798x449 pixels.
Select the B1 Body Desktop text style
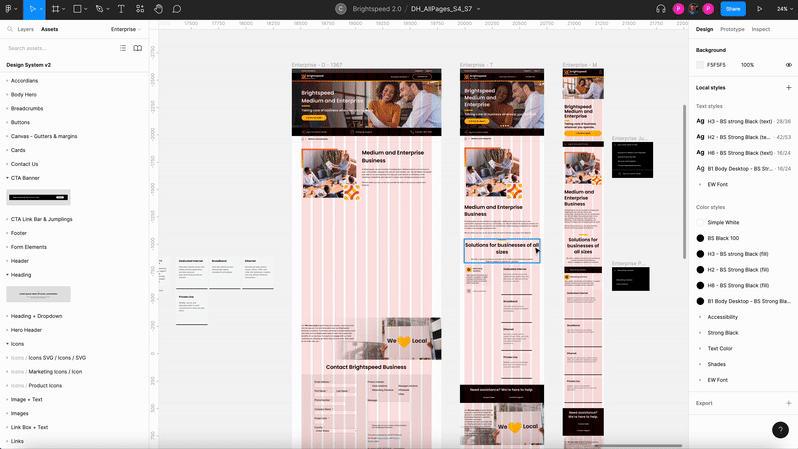[x=743, y=169]
